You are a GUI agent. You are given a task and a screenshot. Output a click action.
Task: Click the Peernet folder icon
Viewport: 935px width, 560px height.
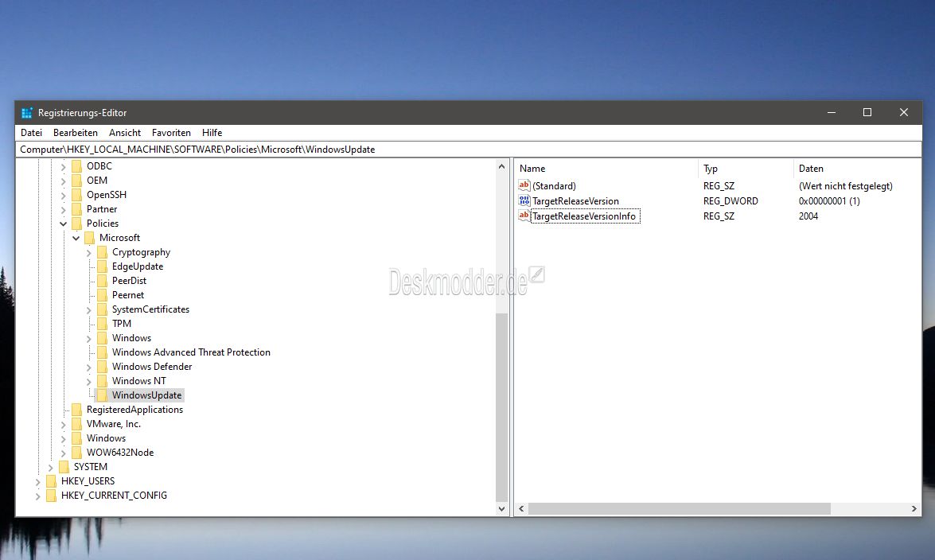[x=102, y=295]
